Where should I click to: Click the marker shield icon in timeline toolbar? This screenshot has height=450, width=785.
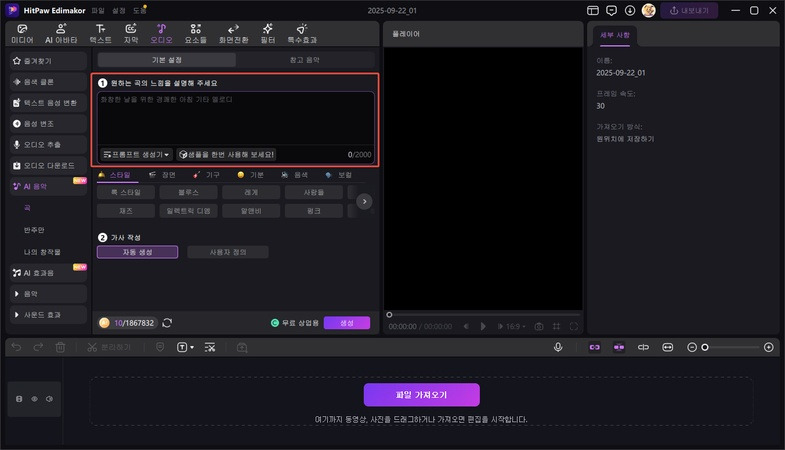point(160,347)
